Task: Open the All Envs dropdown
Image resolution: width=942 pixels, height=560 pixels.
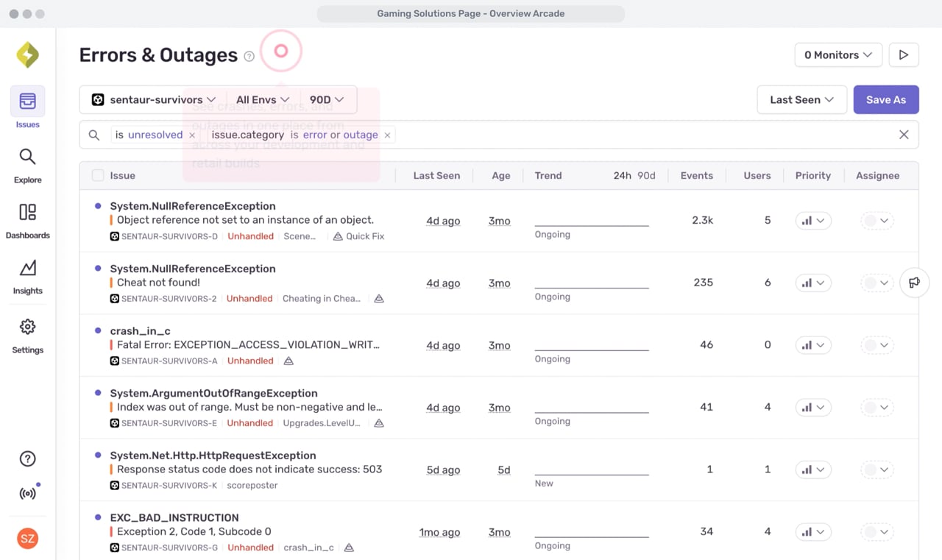Action: click(262, 100)
